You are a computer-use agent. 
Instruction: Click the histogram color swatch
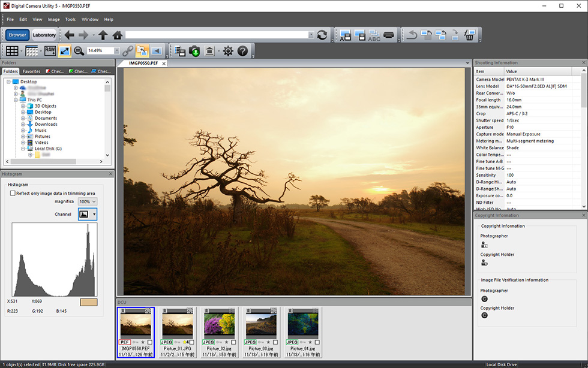click(x=88, y=302)
